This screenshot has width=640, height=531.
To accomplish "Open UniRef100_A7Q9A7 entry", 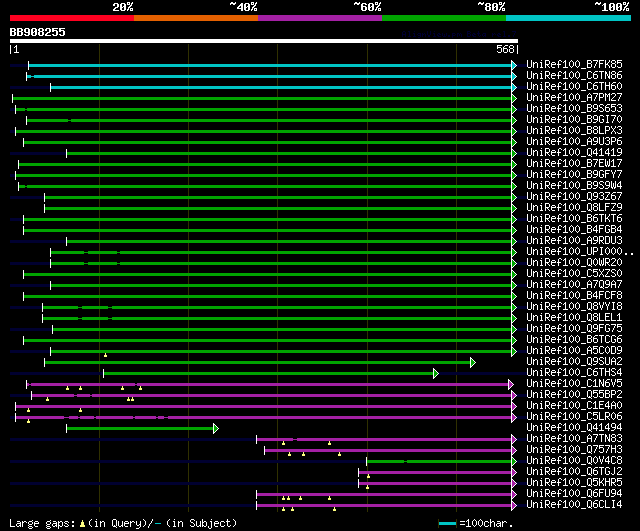I will tap(574, 285).
